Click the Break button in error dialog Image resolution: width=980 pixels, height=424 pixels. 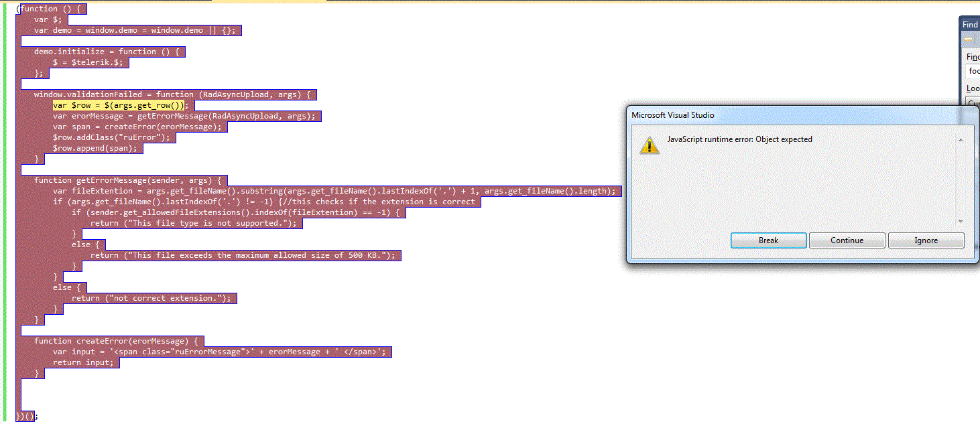click(768, 240)
